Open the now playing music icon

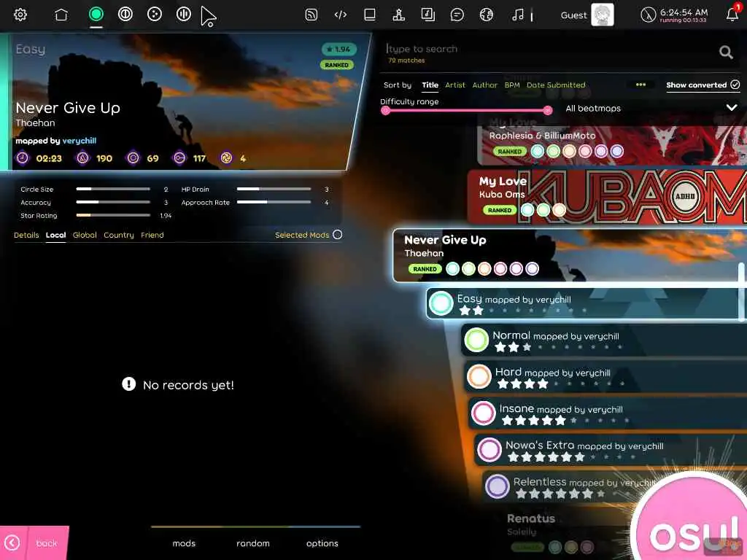(x=518, y=15)
